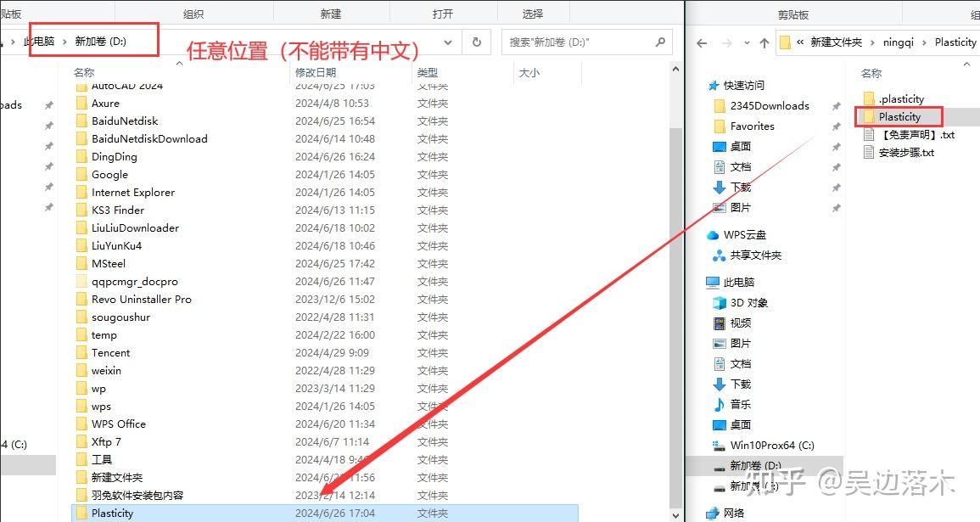The image size is (980, 522).
Task: Sort by the 类型 column header
Action: click(428, 72)
